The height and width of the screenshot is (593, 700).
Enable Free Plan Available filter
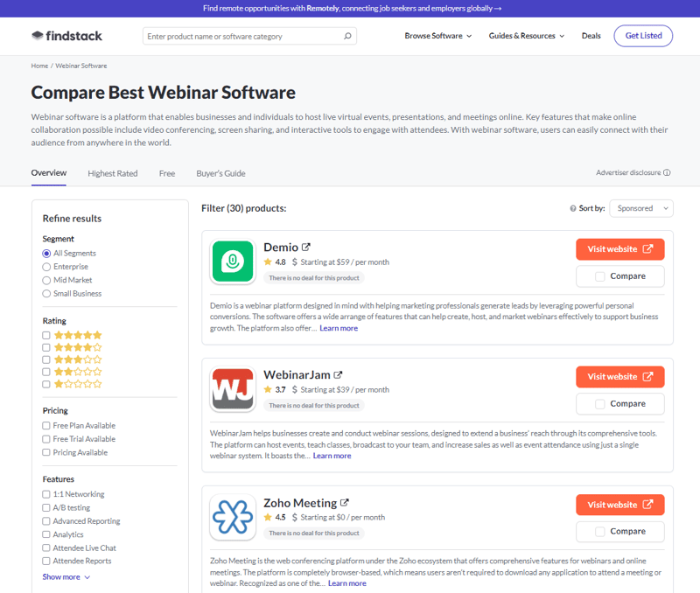(46, 426)
